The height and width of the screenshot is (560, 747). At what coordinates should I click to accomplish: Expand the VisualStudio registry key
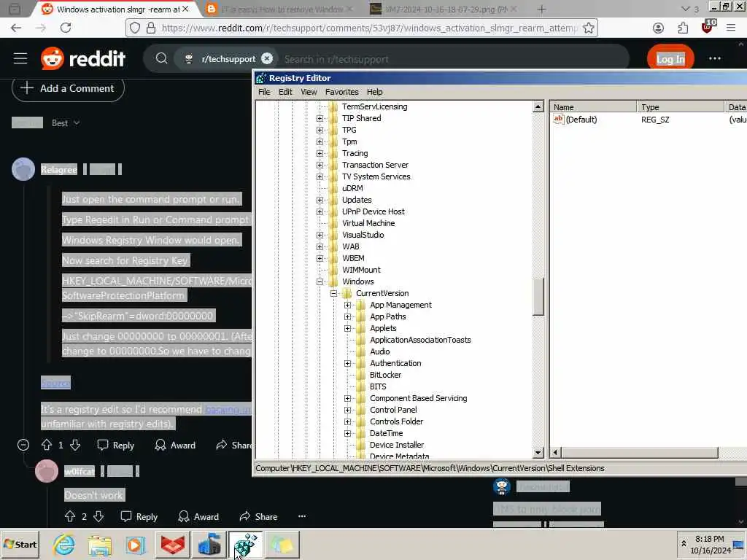(320, 236)
